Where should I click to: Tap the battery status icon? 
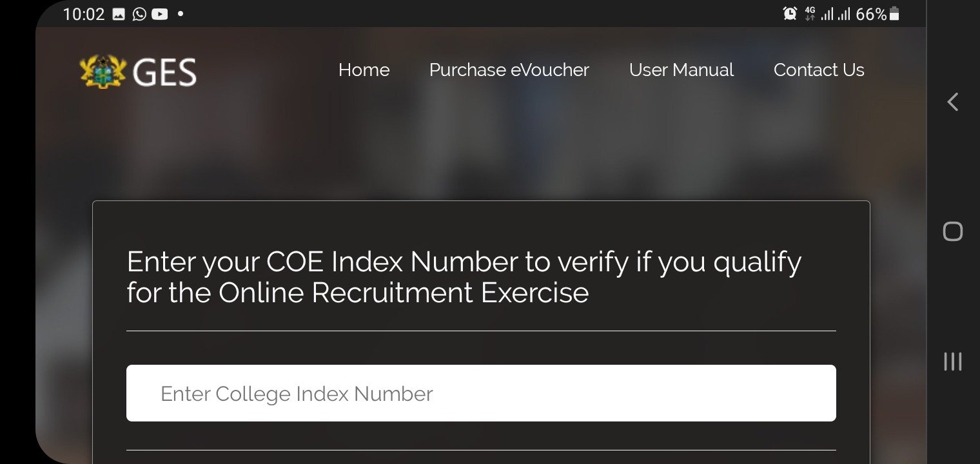[894, 14]
